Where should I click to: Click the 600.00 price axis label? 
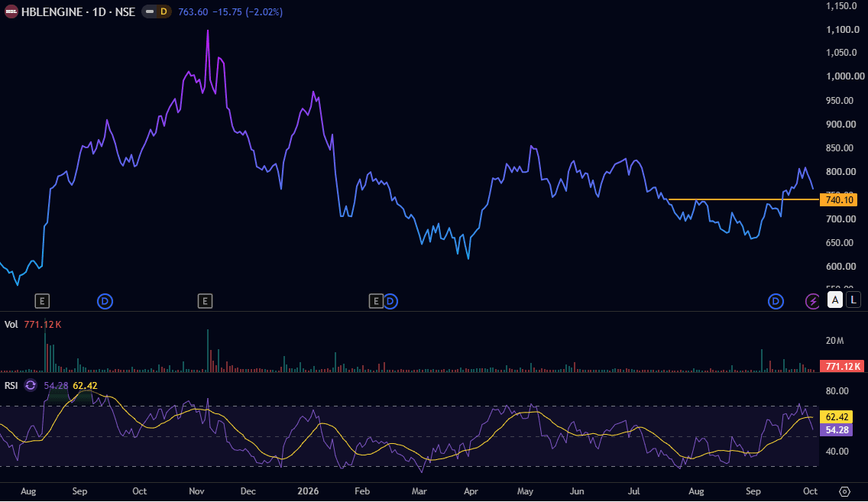840,266
